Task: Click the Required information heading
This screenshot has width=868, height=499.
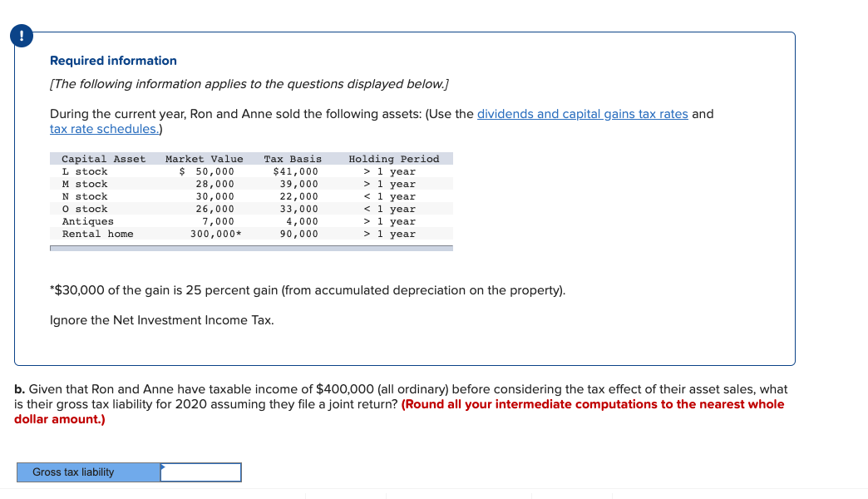Action: click(x=113, y=61)
